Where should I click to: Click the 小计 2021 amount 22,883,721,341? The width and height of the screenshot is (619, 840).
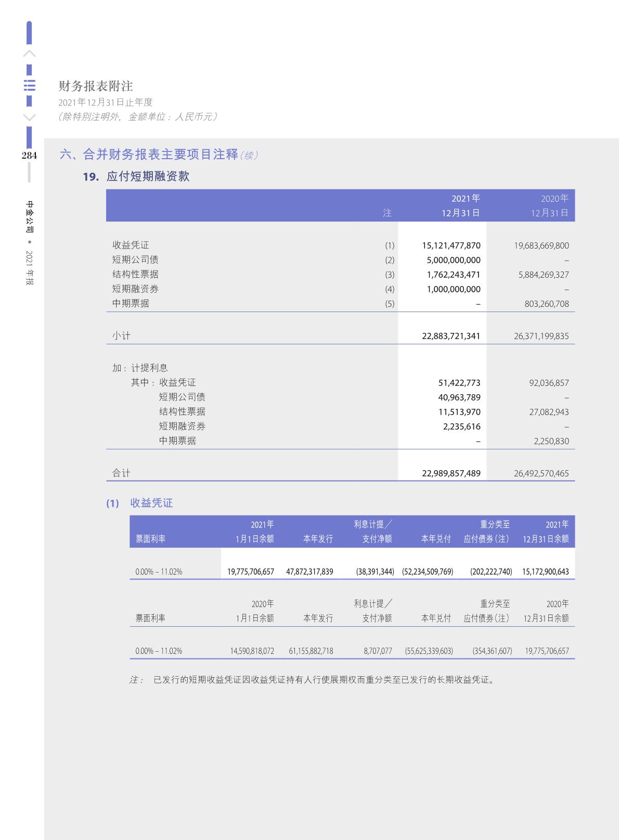click(x=451, y=336)
